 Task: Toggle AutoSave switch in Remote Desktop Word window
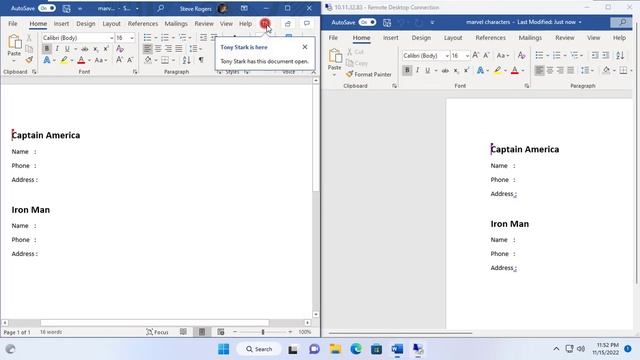point(367,22)
